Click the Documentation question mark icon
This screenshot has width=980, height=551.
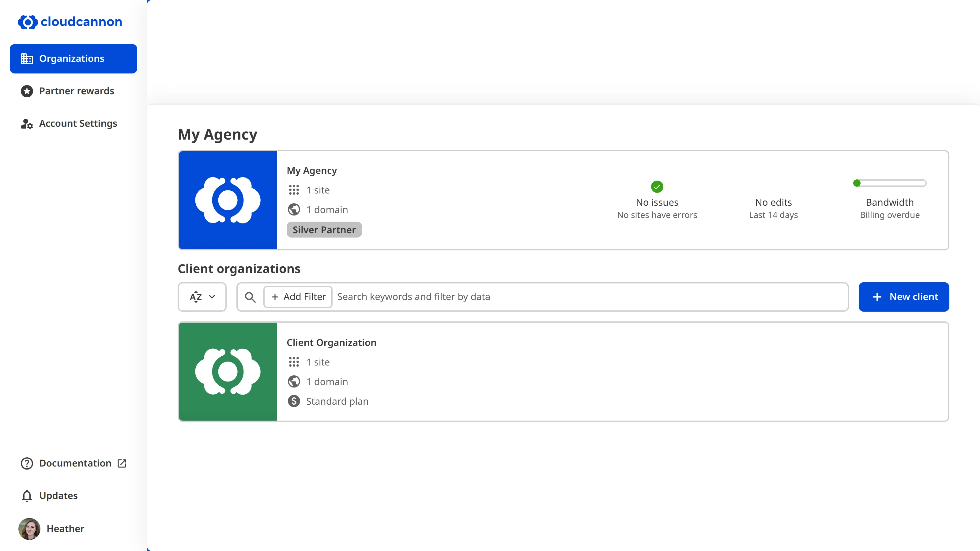click(x=27, y=463)
